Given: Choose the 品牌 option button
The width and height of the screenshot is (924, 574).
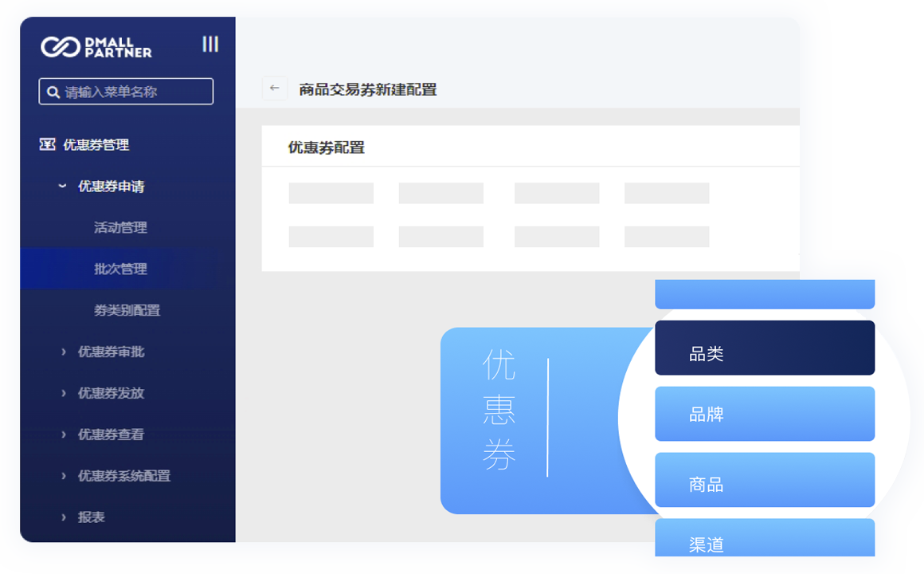Looking at the screenshot, I should 764,414.
